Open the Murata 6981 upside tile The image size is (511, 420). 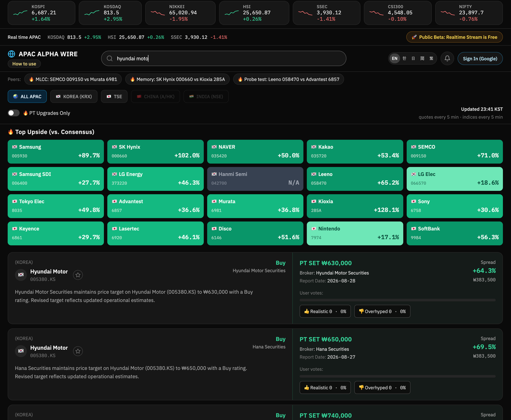coord(255,206)
